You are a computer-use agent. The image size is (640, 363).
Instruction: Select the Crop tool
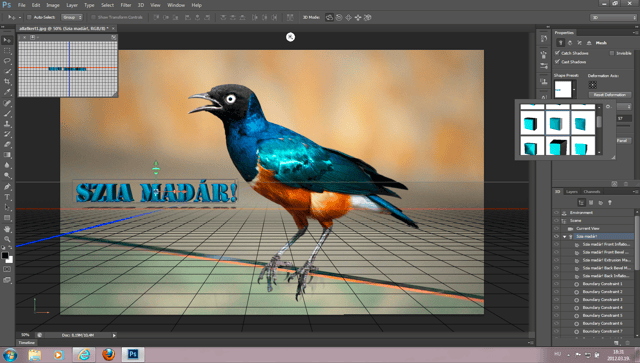point(7,82)
